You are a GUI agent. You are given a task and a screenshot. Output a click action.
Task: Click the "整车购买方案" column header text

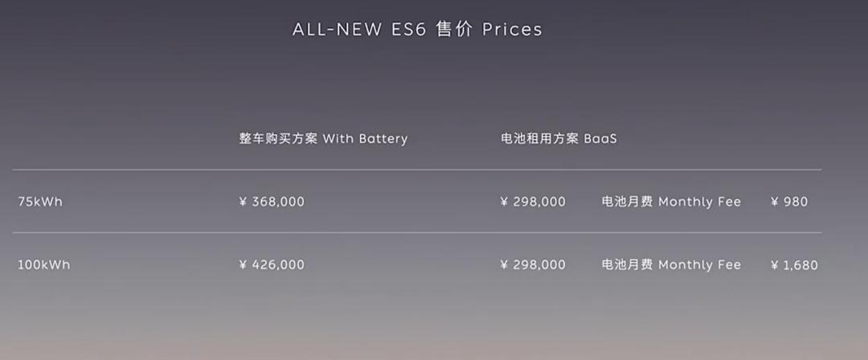point(278,139)
